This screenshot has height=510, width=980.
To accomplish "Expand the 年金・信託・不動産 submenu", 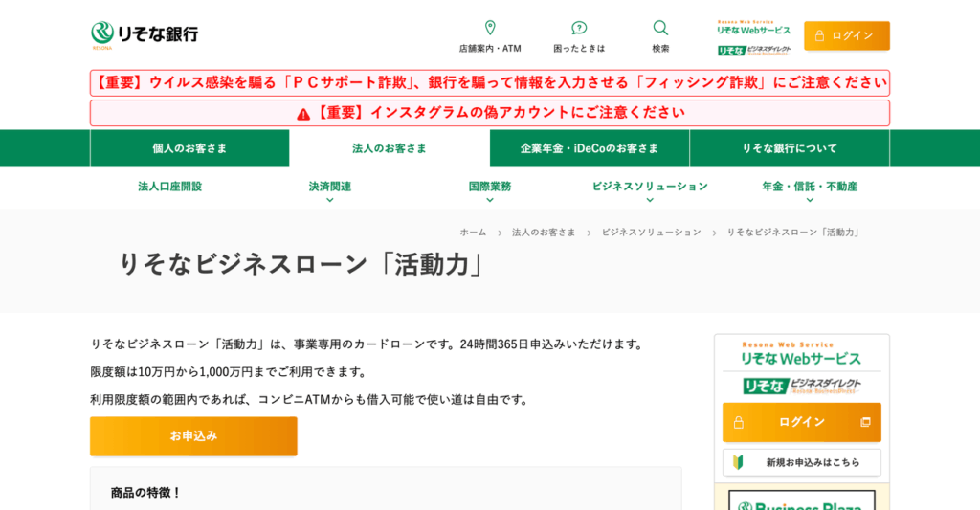I will click(x=810, y=190).
